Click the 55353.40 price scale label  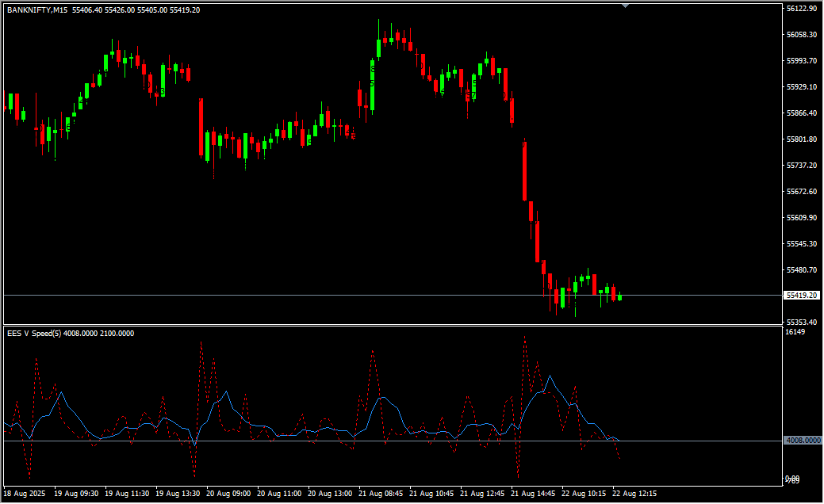[801, 322]
